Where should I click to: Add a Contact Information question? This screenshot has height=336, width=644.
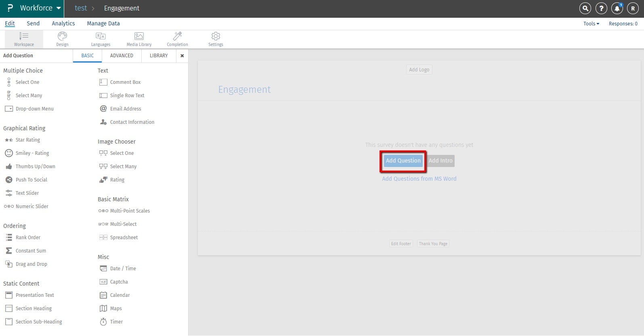click(x=127, y=122)
